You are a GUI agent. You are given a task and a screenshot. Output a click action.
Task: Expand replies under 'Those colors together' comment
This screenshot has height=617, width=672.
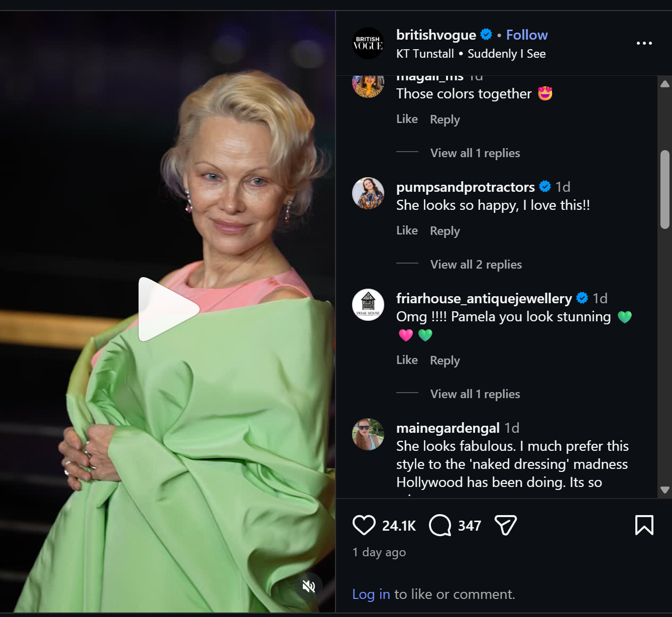475,153
